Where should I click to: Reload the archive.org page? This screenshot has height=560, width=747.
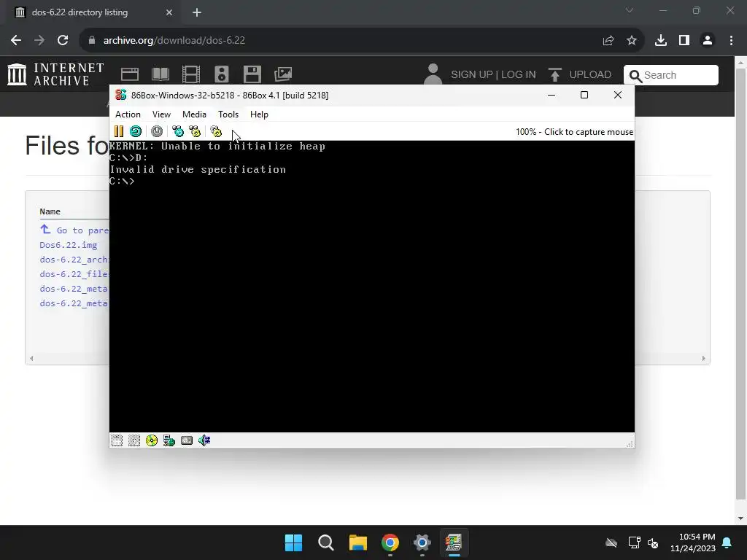pos(63,41)
